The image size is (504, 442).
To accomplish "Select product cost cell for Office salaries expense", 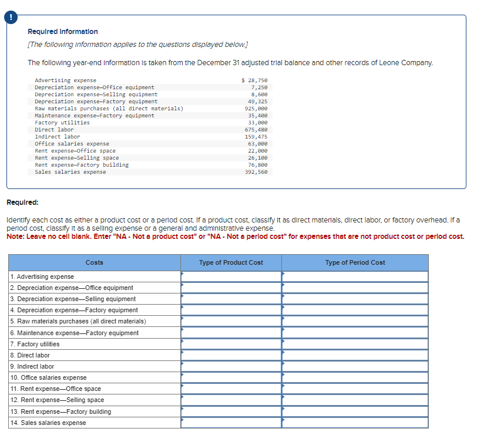I will 231,378.
